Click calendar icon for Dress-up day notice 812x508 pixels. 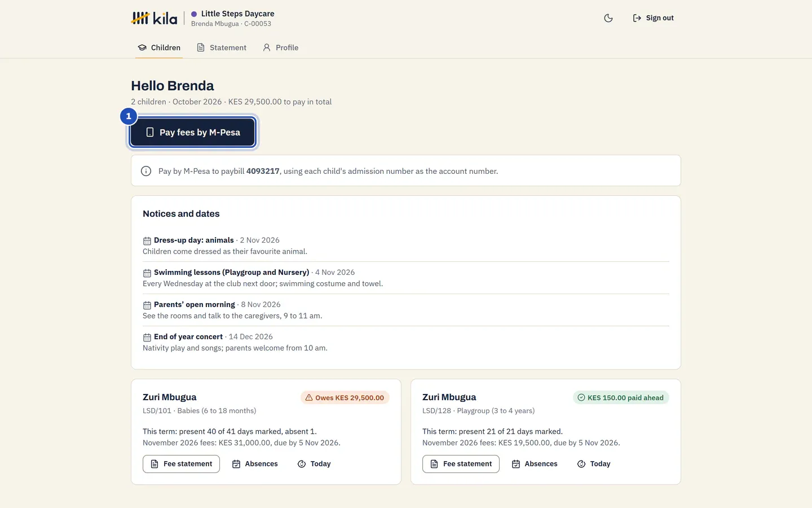tap(147, 240)
